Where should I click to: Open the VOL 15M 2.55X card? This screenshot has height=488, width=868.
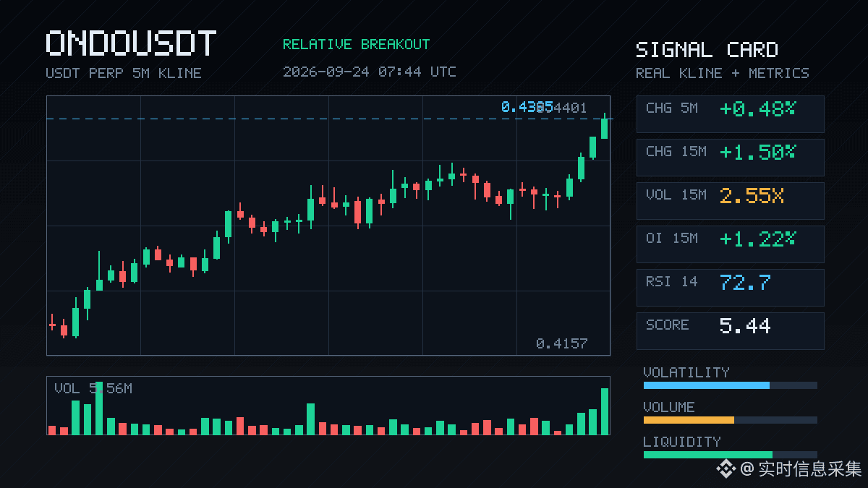pyautogui.click(x=730, y=201)
